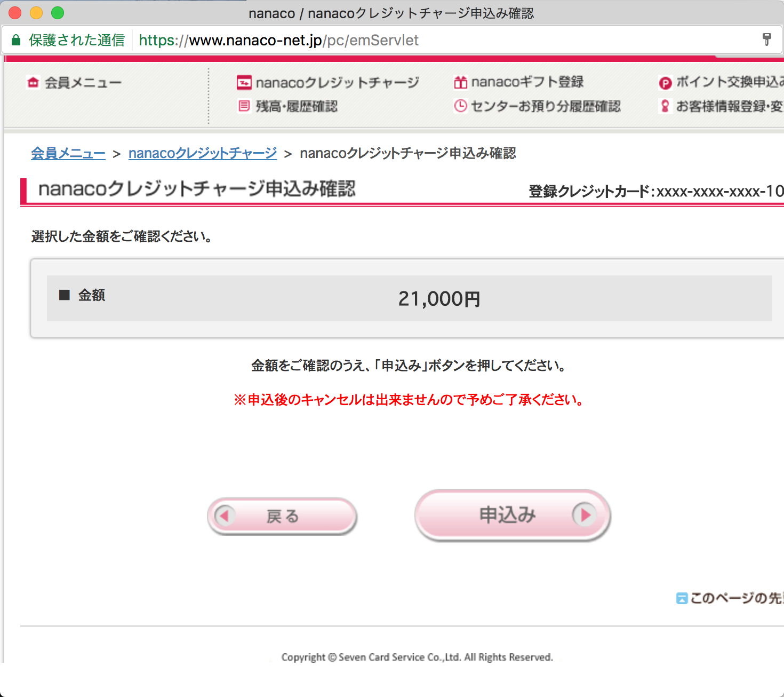The image size is (784, 697).
Task: Click the P icon for ポイント交換申込み
Action: coord(665,83)
